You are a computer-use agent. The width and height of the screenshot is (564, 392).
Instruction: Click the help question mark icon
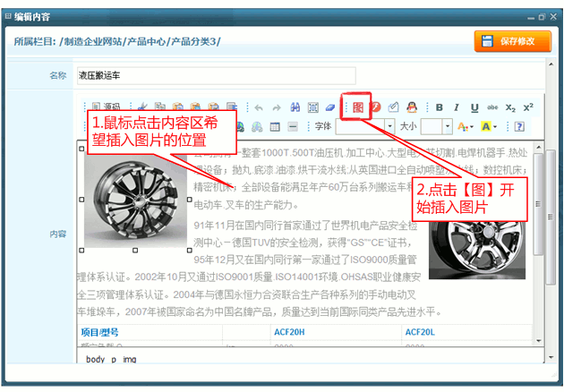519,127
